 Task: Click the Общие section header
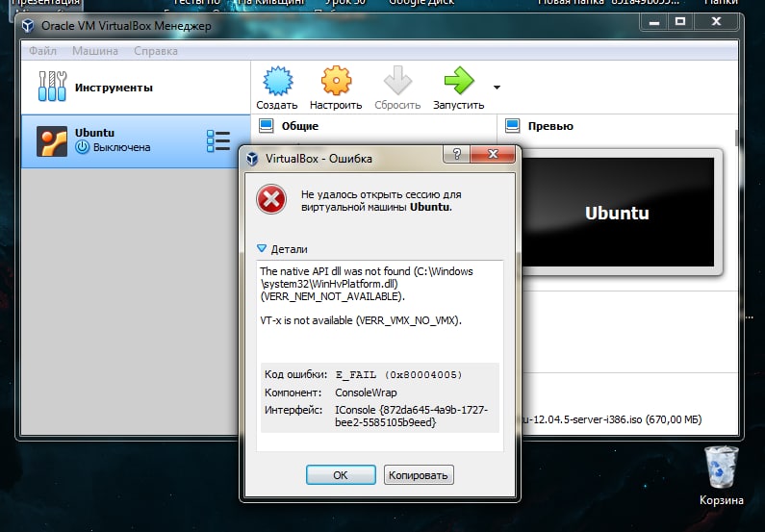300,126
